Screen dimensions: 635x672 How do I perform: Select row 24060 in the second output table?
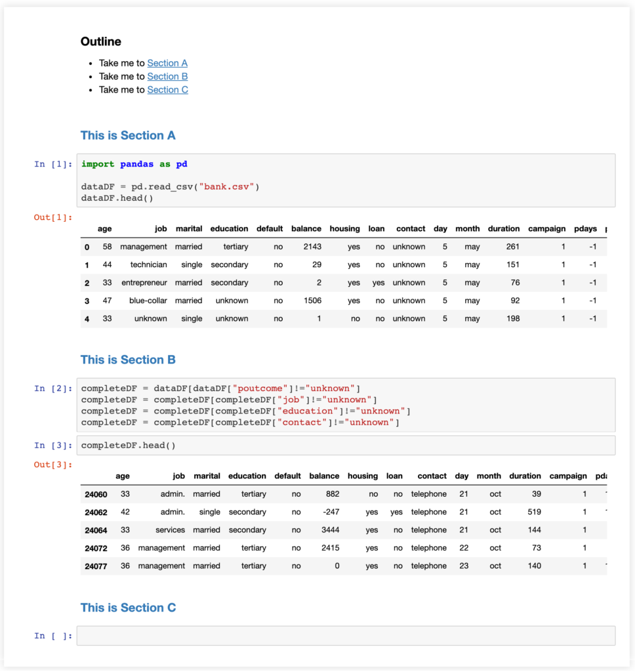(x=262, y=493)
